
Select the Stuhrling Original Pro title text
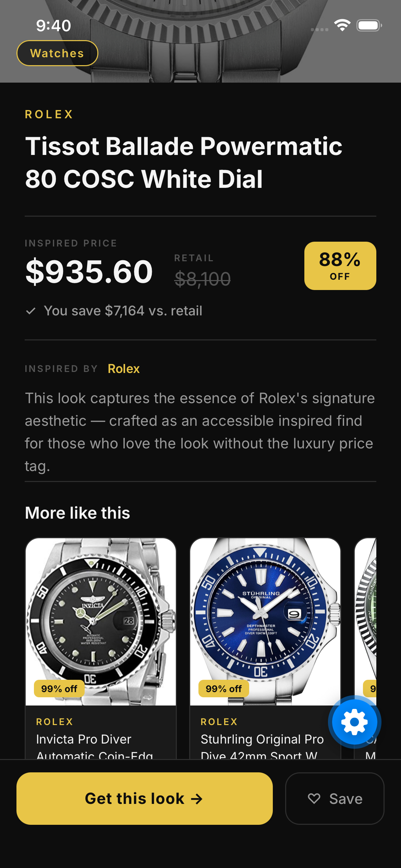point(262,740)
